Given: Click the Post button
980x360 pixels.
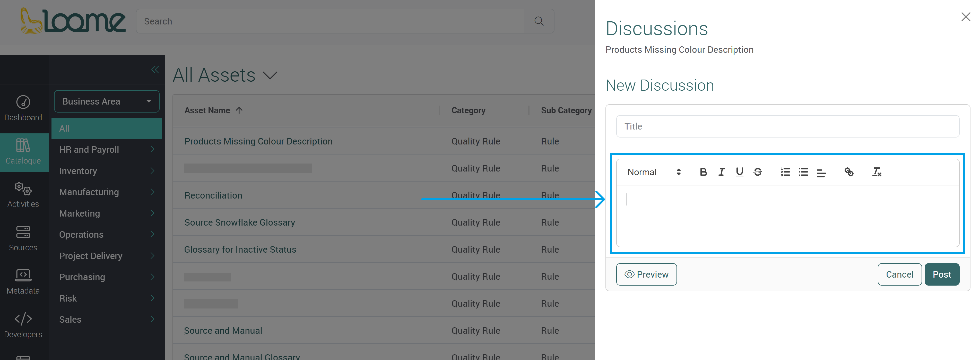Looking at the screenshot, I should tap(942, 274).
